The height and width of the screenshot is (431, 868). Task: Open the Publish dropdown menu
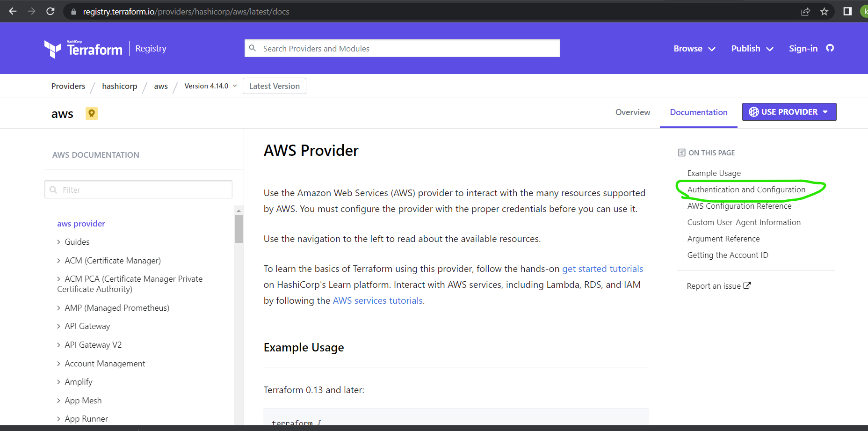(x=752, y=49)
